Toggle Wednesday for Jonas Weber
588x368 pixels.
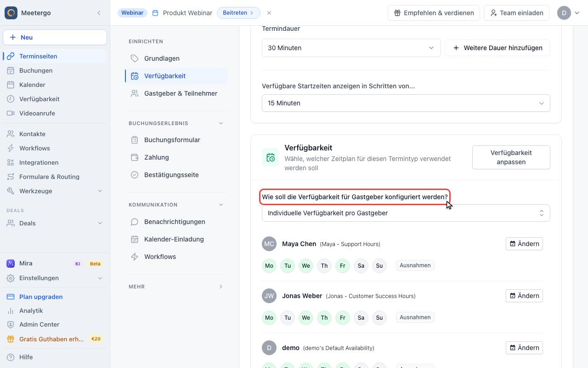coord(306,317)
